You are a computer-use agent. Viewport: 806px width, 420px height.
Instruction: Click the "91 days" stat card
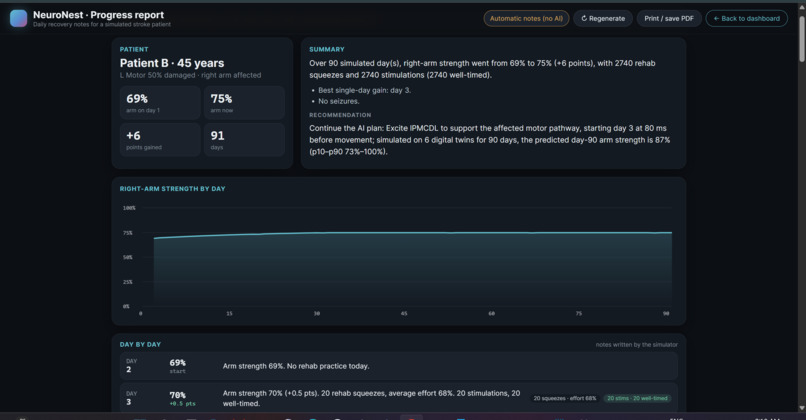pyautogui.click(x=244, y=140)
